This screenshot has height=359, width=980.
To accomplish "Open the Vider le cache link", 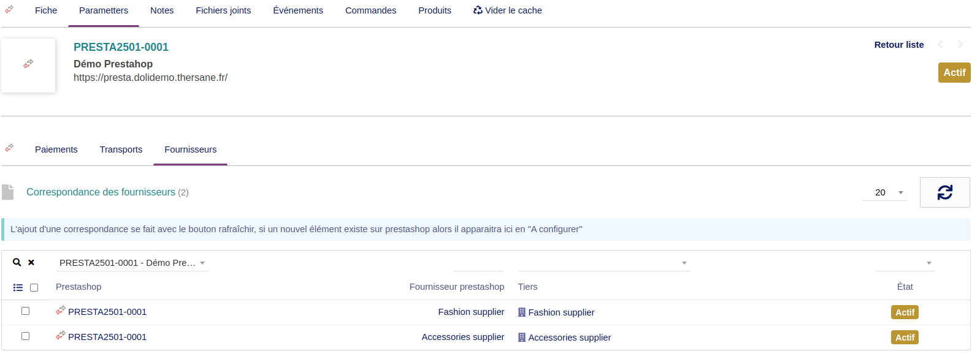I will (x=508, y=10).
